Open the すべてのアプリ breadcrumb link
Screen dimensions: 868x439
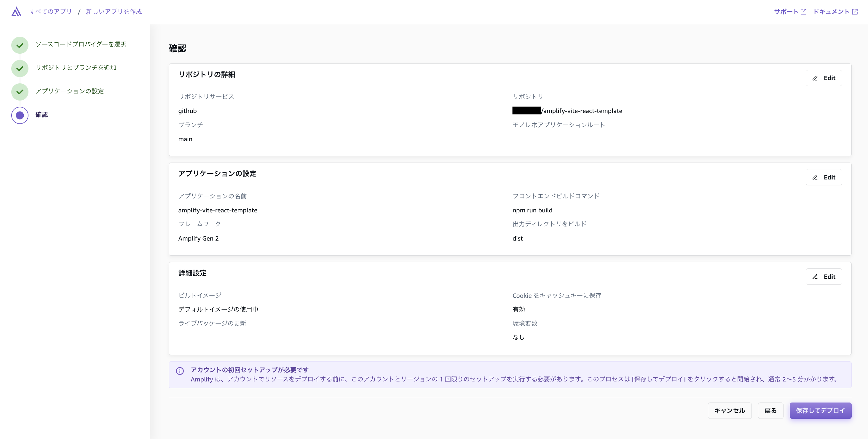[x=50, y=12]
